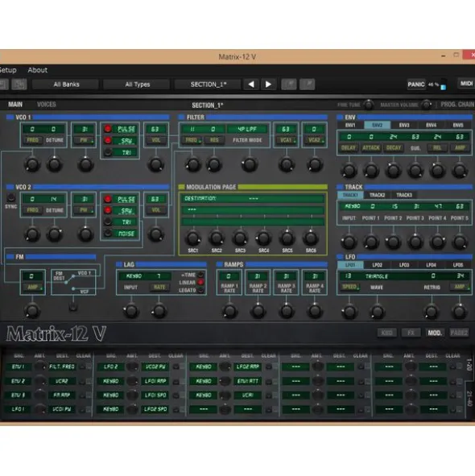Adjust the RAMP 1 RATE knob
475x476 pixels.
tap(229, 311)
